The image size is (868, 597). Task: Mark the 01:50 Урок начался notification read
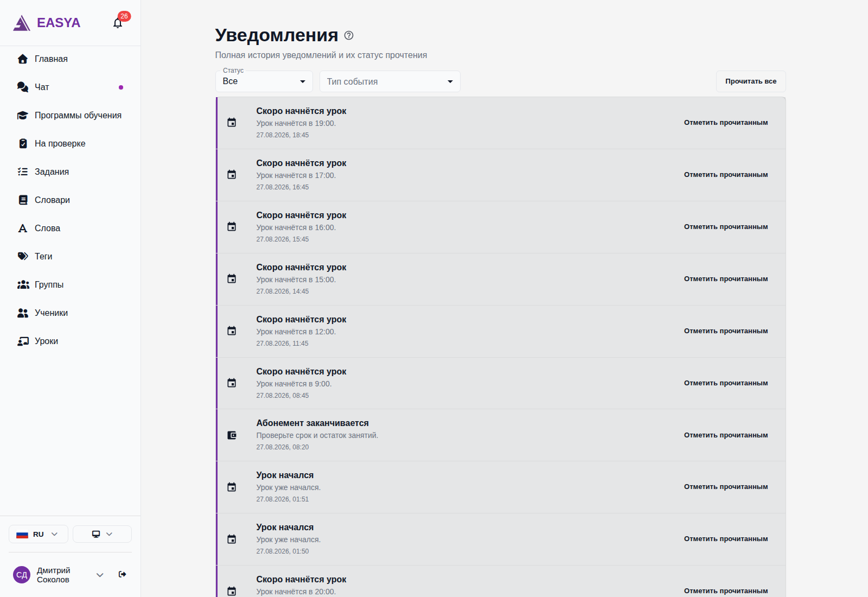(726, 539)
